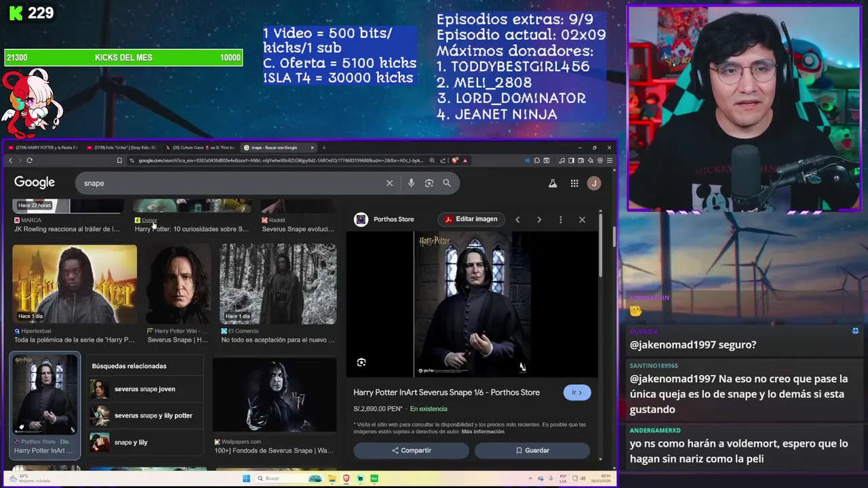Reload the current page
The width and height of the screenshot is (868, 488).
click(x=30, y=161)
